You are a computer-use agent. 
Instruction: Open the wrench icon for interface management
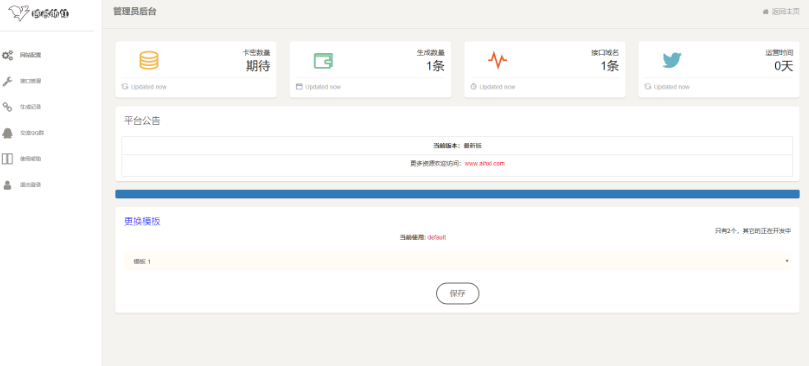(x=8, y=81)
